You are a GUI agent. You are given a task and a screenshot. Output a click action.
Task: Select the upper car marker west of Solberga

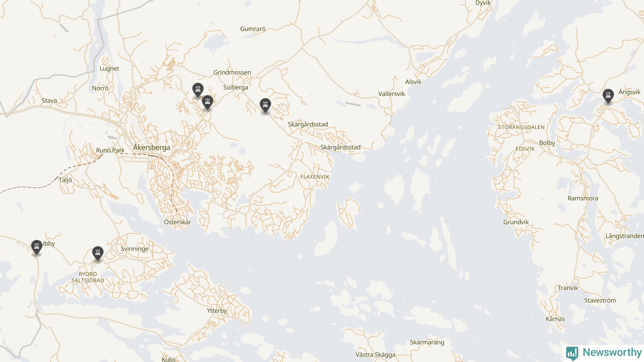pyautogui.click(x=198, y=90)
